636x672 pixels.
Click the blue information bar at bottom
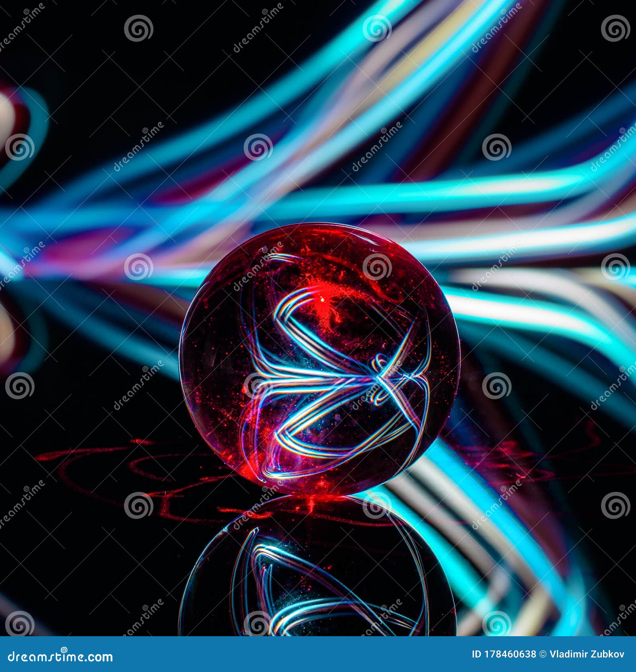click(x=318, y=654)
